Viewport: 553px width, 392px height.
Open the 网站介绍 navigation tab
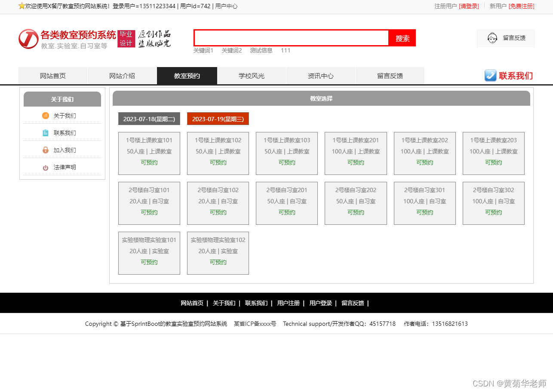pyautogui.click(x=122, y=76)
